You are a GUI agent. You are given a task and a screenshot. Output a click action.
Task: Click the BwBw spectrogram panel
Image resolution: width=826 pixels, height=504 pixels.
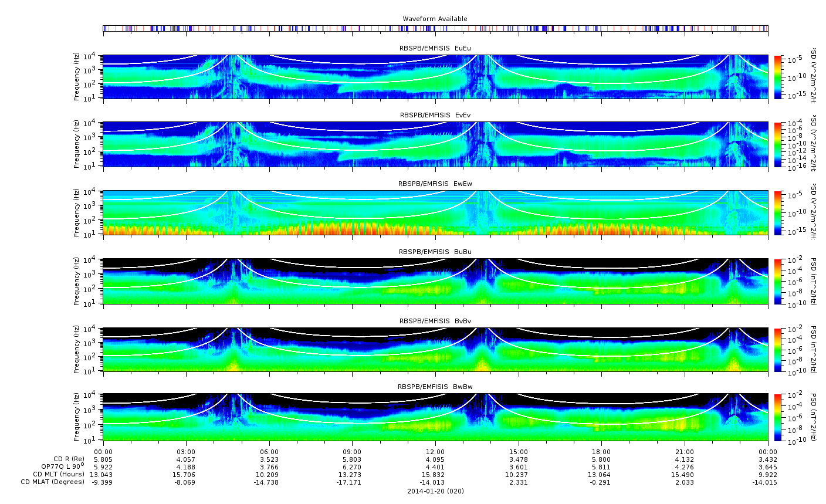(x=435, y=417)
